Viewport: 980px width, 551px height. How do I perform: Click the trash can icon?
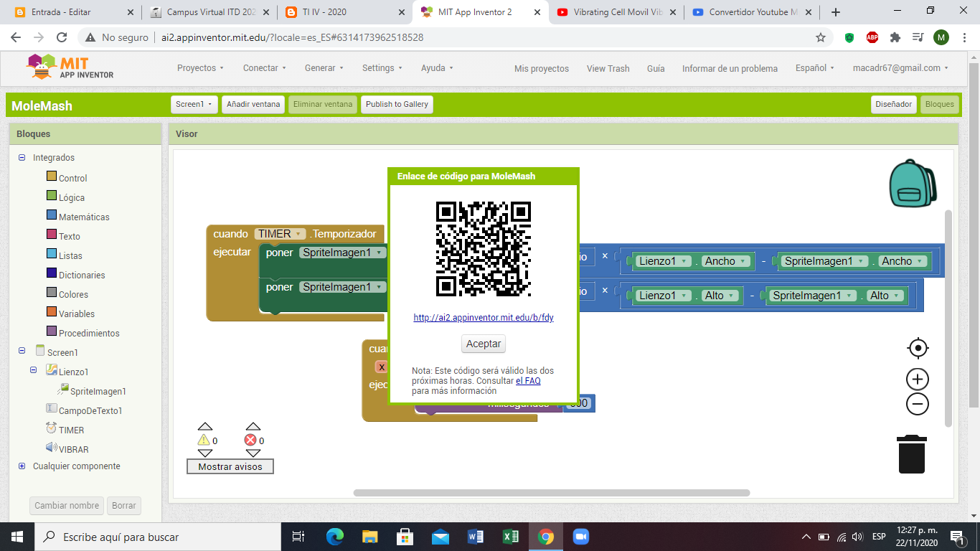click(912, 454)
